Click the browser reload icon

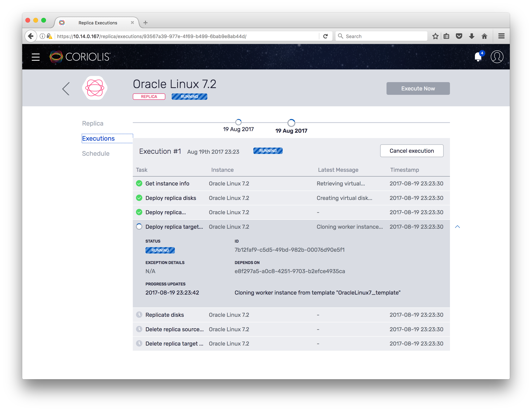click(325, 36)
